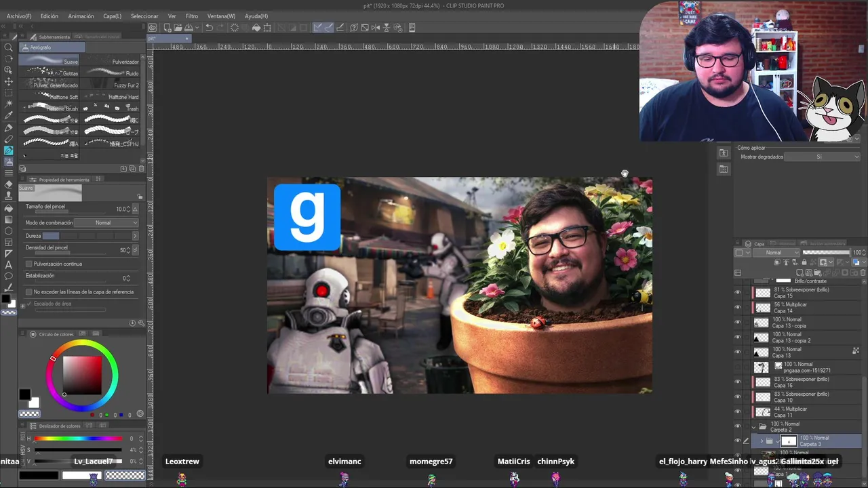Image resolution: width=868 pixels, height=488 pixels.
Task: Click the layer opacity slider
Action: coord(825,253)
